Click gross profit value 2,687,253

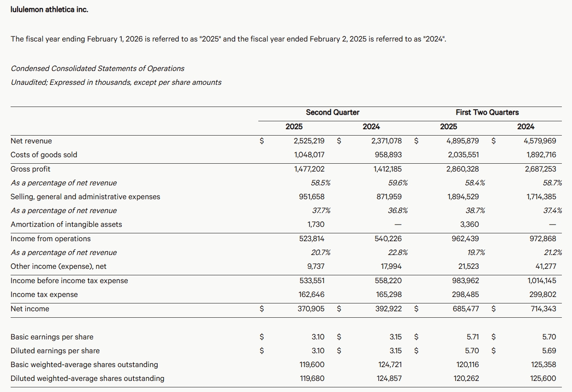click(541, 169)
